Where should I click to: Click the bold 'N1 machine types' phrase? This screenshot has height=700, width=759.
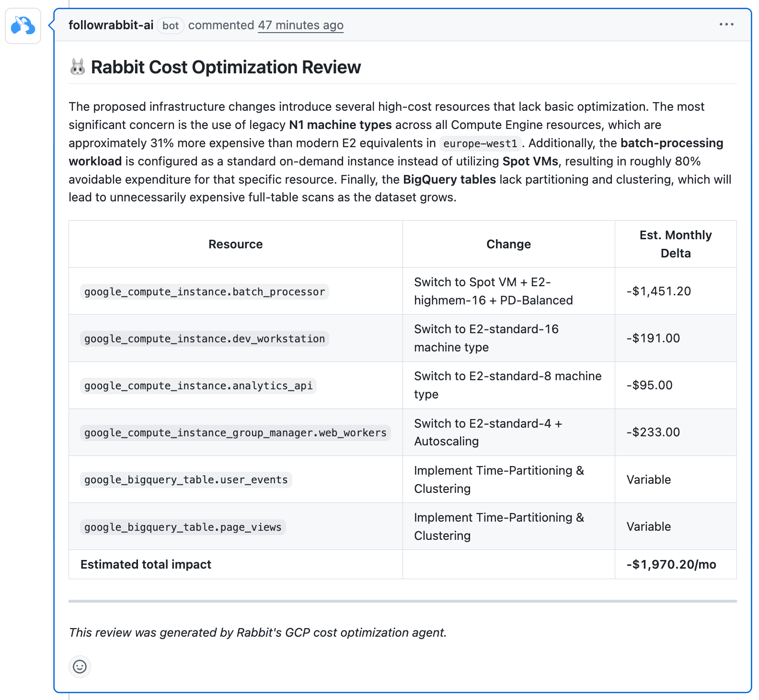(x=340, y=125)
